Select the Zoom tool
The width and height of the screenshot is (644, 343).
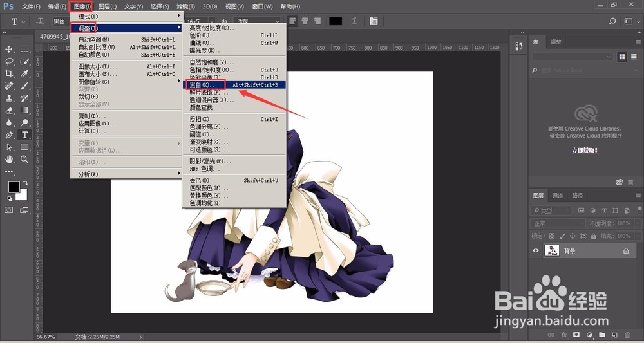coord(24,159)
